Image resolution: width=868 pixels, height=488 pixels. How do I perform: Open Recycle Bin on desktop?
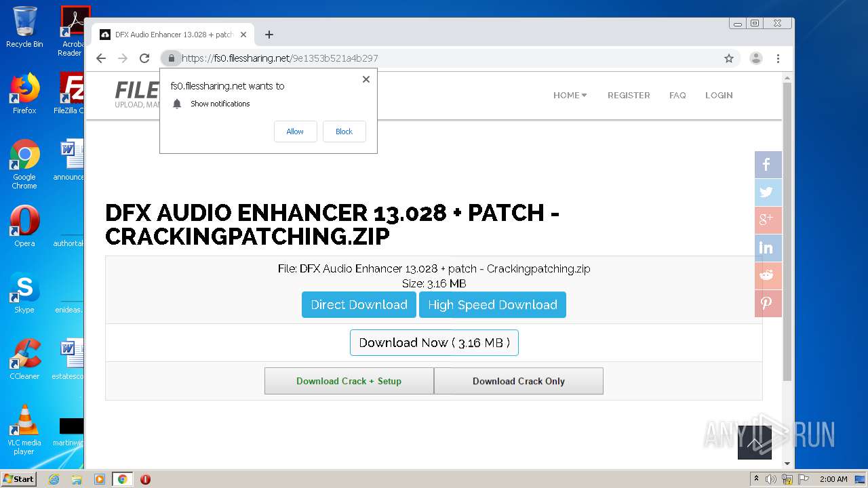(x=24, y=27)
